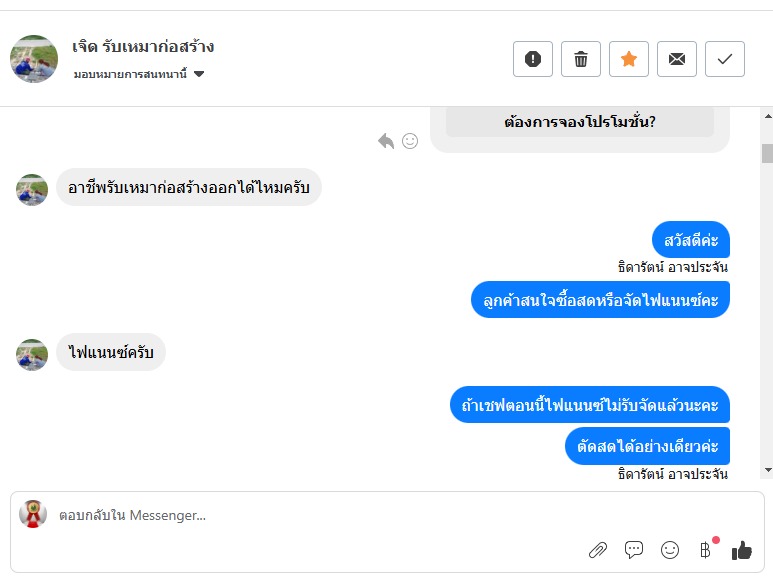Click the reply arrow icon

coord(386,141)
